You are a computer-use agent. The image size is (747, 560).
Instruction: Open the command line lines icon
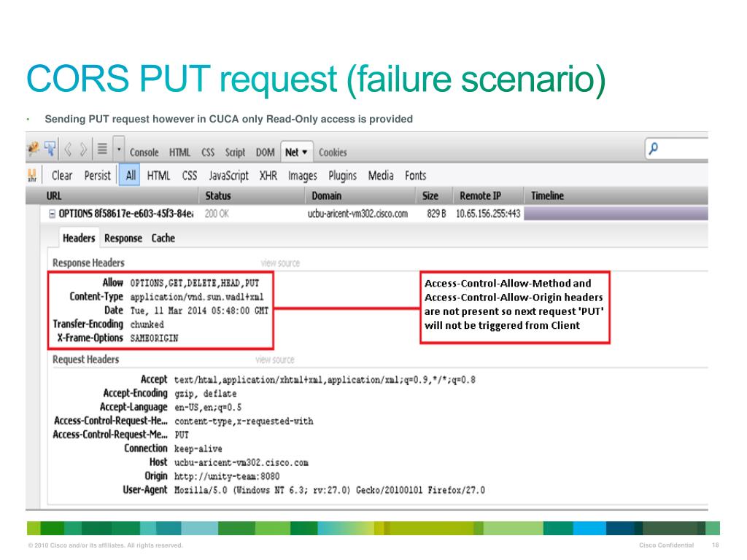[x=102, y=149]
